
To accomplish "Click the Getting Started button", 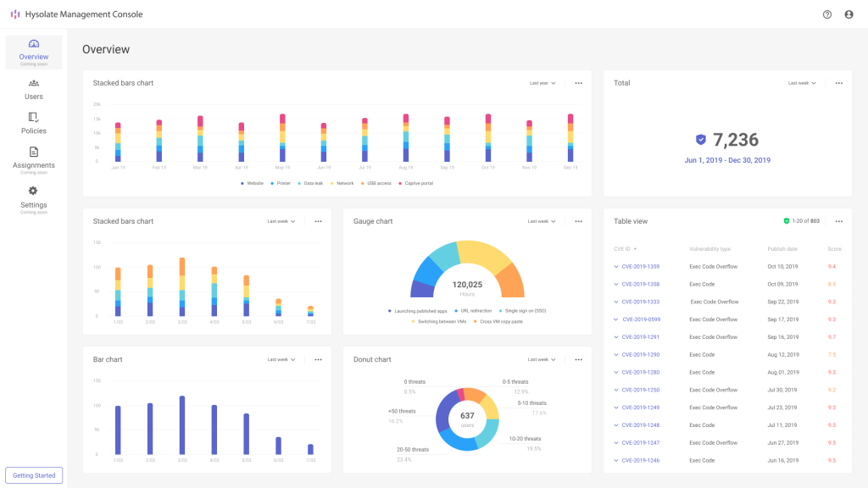I will 34,475.
